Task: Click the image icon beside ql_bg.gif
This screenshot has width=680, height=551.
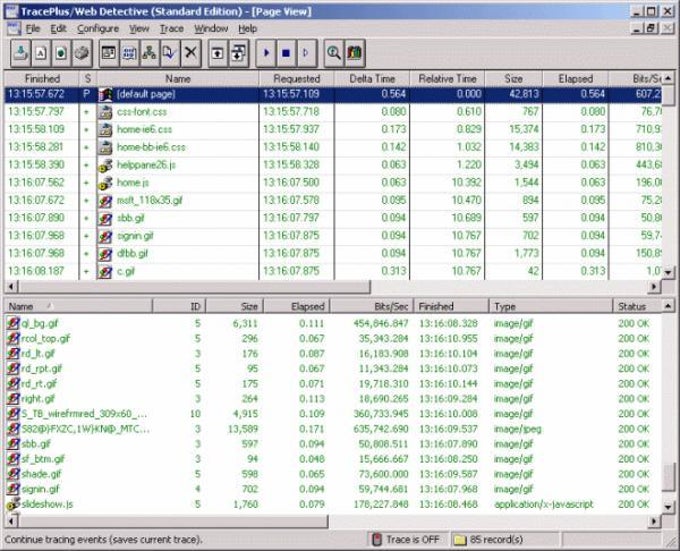Action: tap(13, 323)
